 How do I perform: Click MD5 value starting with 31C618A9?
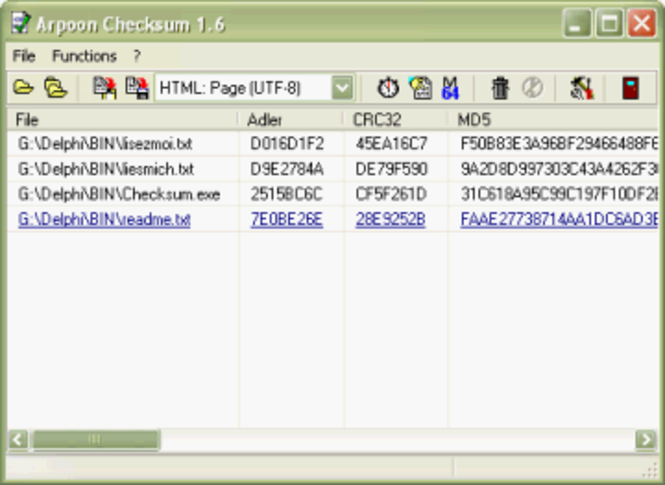click(x=559, y=194)
